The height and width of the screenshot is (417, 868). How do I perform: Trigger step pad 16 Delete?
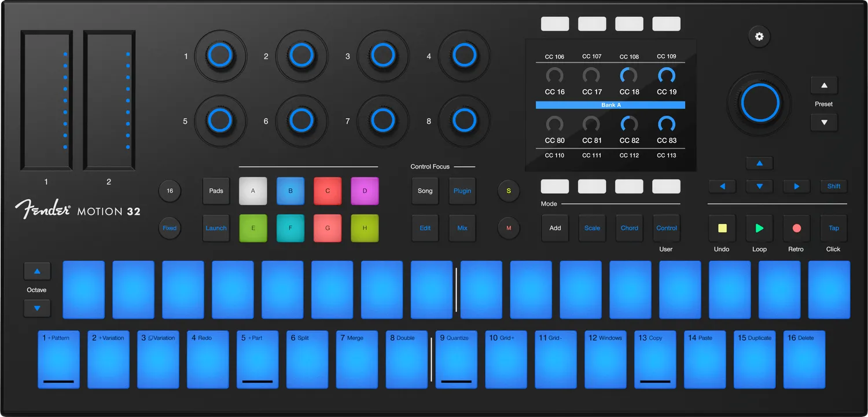804,359
